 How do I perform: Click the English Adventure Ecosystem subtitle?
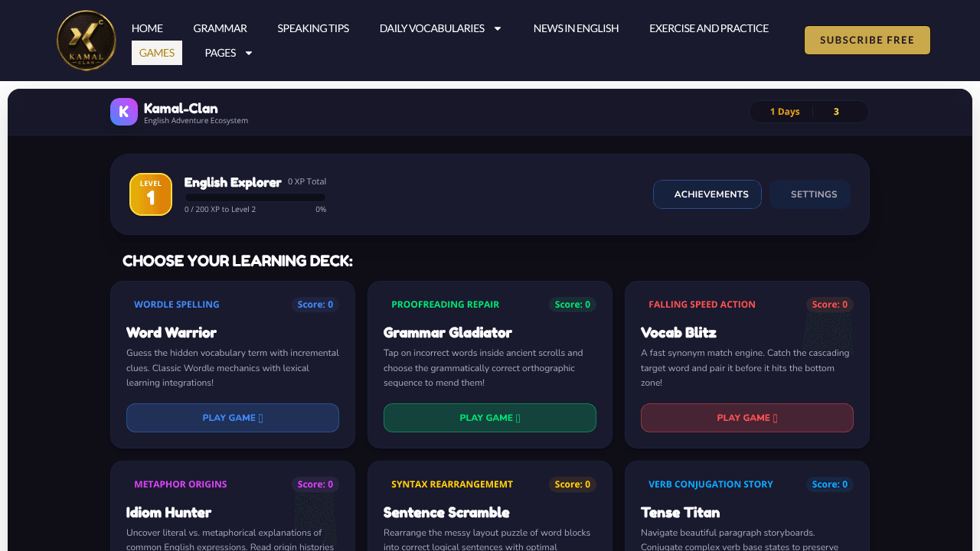pos(196,121)
